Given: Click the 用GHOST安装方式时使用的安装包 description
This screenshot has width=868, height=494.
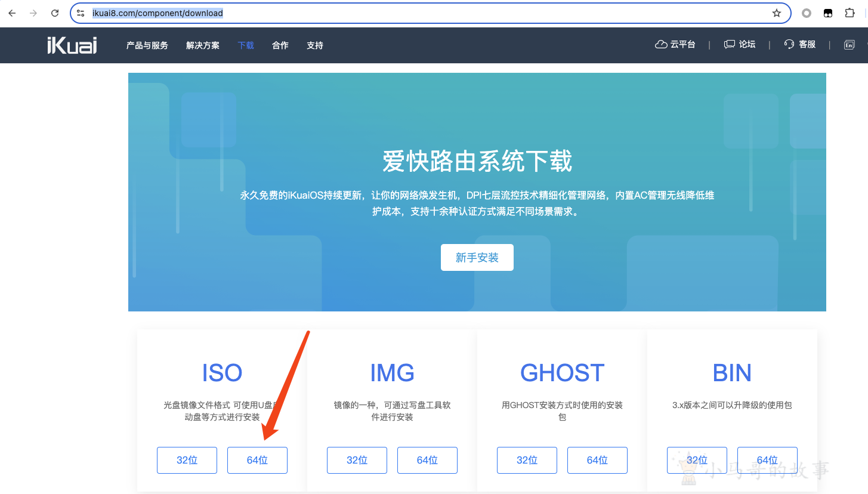Looking at the screenshot, I should click(x=562, y=411).
